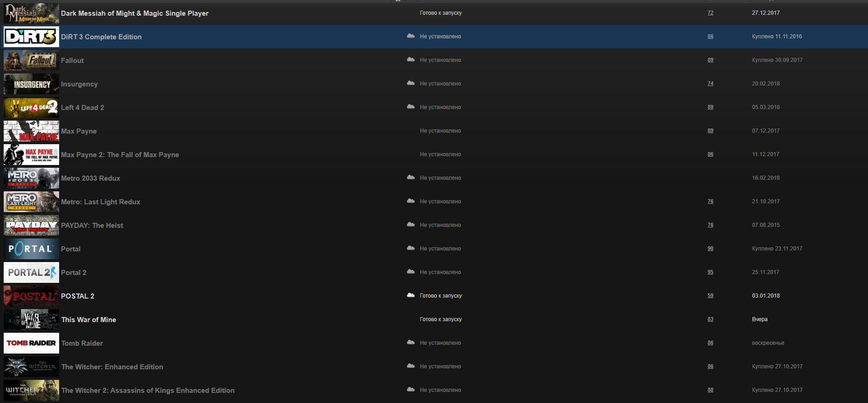The width and height of the screenshot is (868, 403).
Task: Select the POSTAL 2 game thumbnail
Action: [x=31, y=296]
